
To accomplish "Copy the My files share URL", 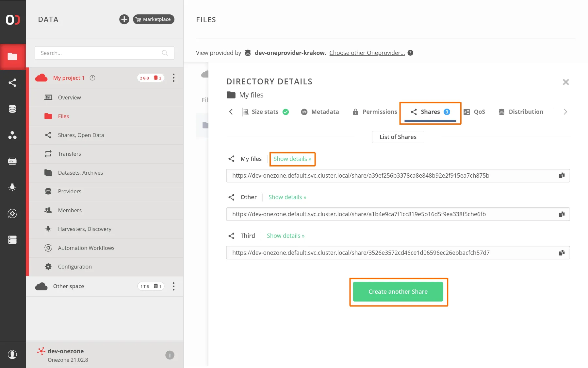I will pos(562,175).
